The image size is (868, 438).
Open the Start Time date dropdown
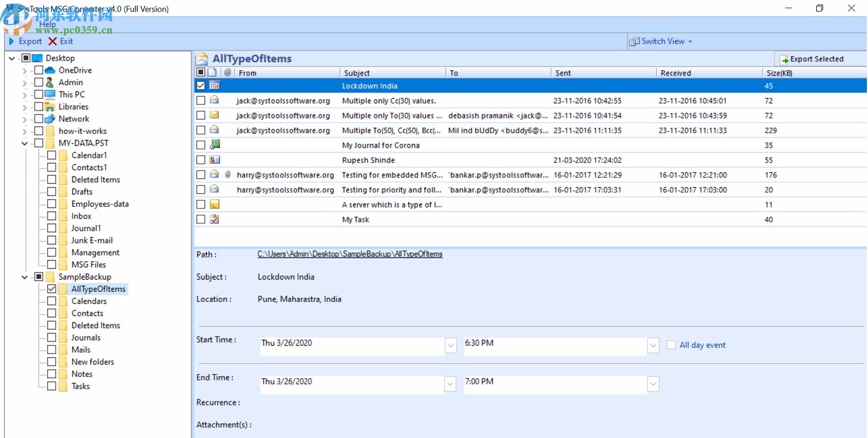point(450,345)
